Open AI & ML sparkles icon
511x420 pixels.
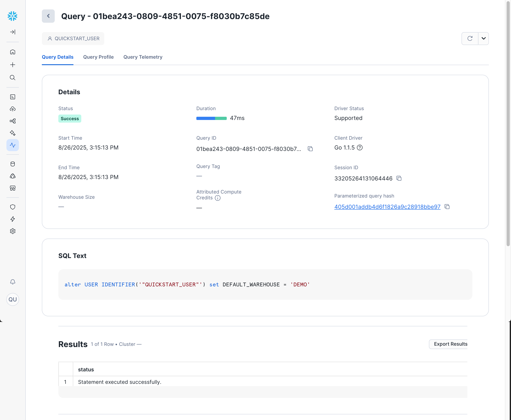tap(13, 133)
